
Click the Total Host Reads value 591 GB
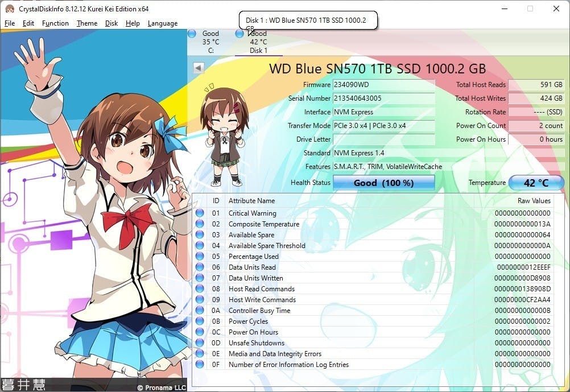coord(536,85)
